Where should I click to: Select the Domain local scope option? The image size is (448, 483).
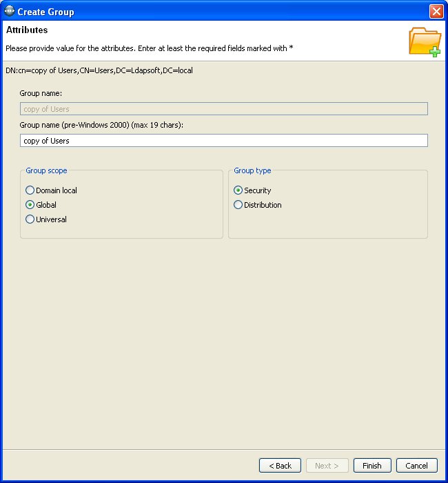pos(30,190)
